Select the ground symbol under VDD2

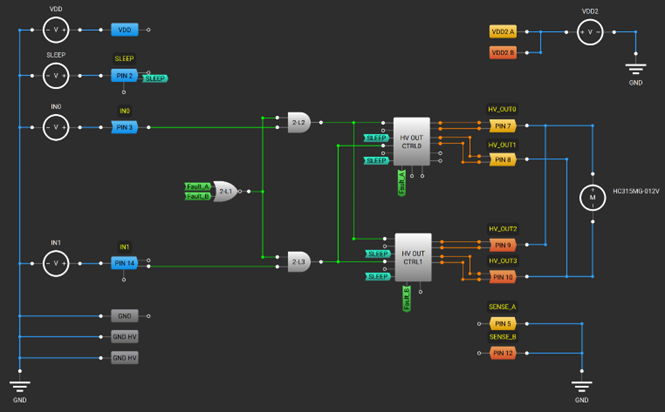(x=635, y=70)
